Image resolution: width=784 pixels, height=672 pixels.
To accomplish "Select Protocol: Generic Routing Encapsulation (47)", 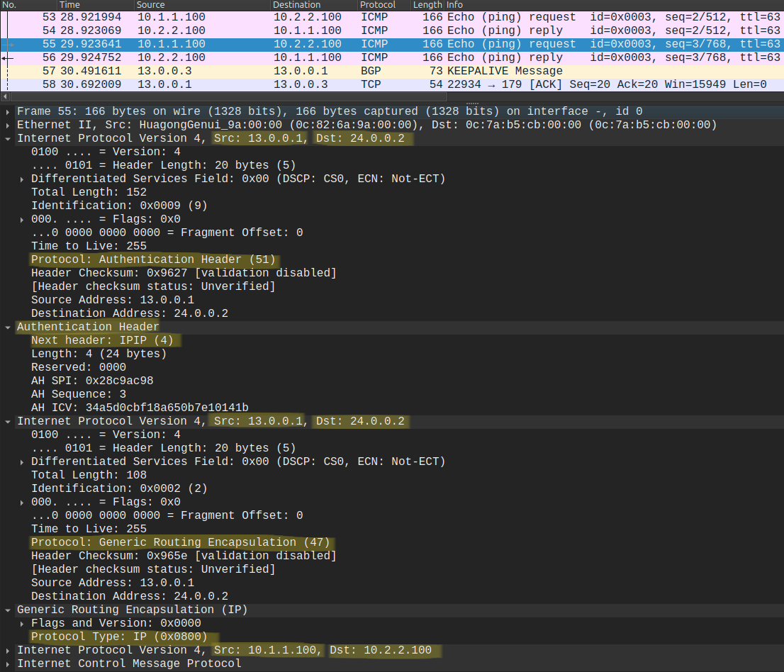I will tap(181, 542).
